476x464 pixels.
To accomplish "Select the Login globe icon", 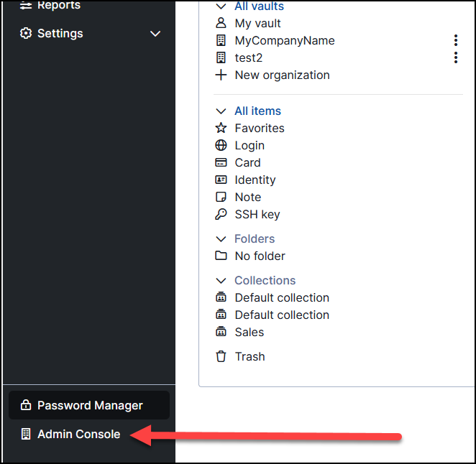I will point(221,146).
